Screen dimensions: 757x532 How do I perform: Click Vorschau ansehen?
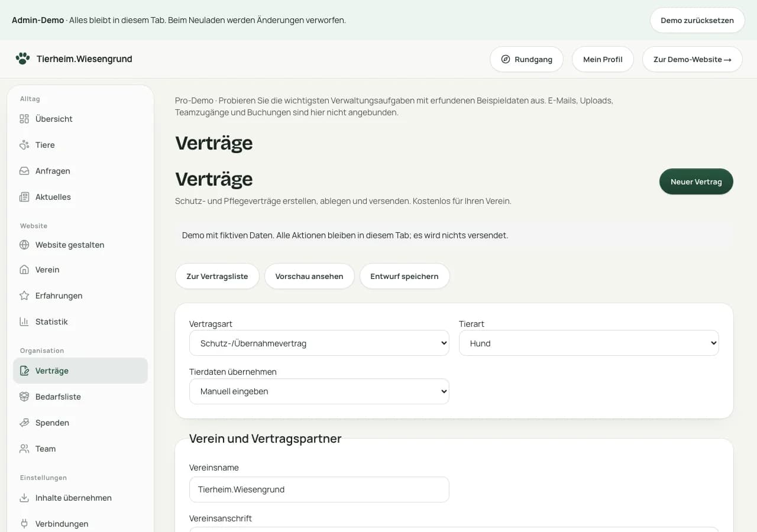click(x=309, y=276)
